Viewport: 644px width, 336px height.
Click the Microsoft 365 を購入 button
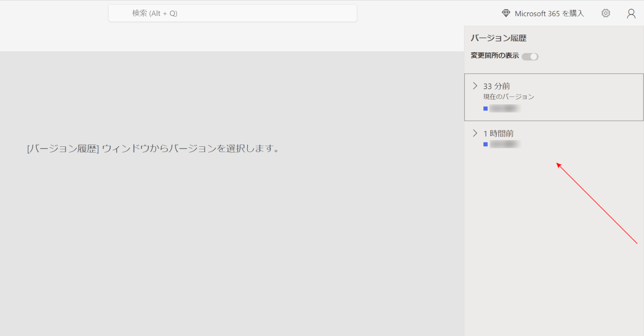click(549, 14)
